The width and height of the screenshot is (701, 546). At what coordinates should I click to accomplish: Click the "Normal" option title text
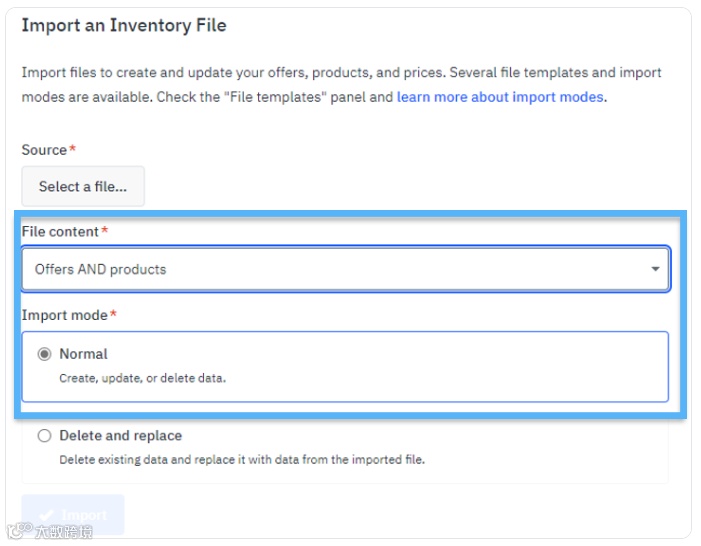pos(83,354)
